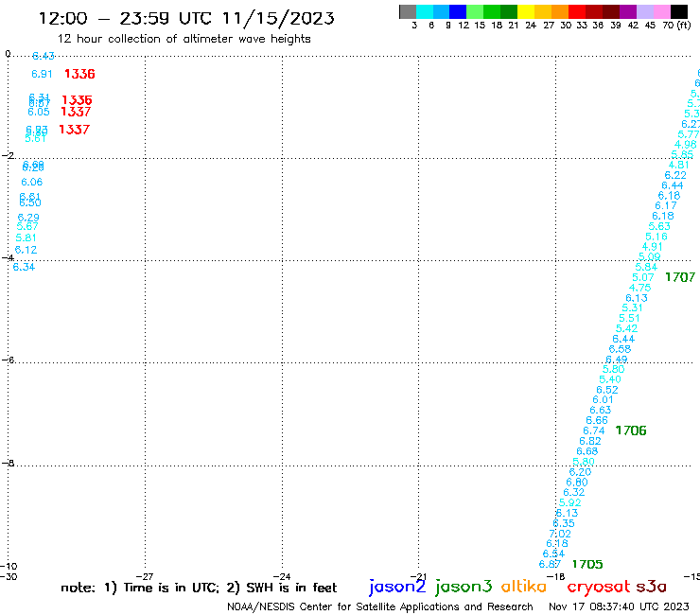Click the wave height value 6.63

(x=601, y=410)
